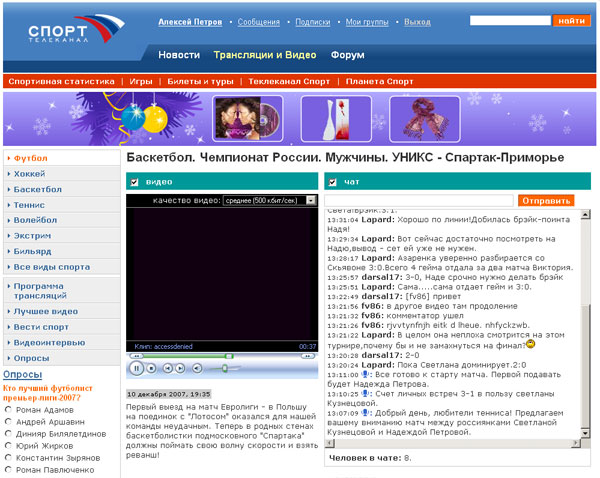Pause the video with the pause button
600x478 pixels.
pyautogui.click(x=137, y=368)
